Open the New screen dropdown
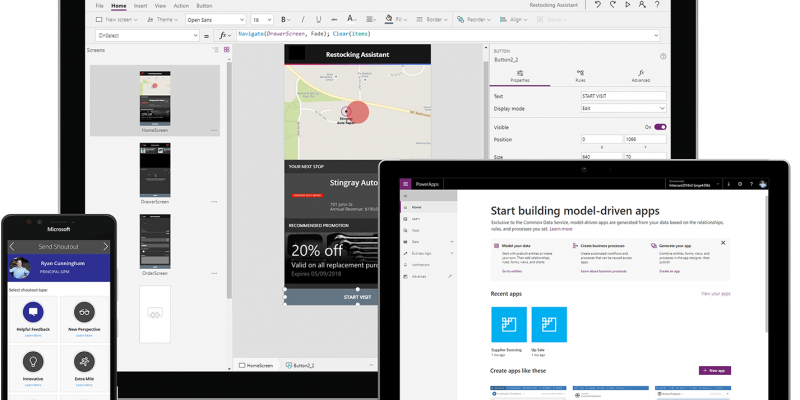 click(117, 19)
